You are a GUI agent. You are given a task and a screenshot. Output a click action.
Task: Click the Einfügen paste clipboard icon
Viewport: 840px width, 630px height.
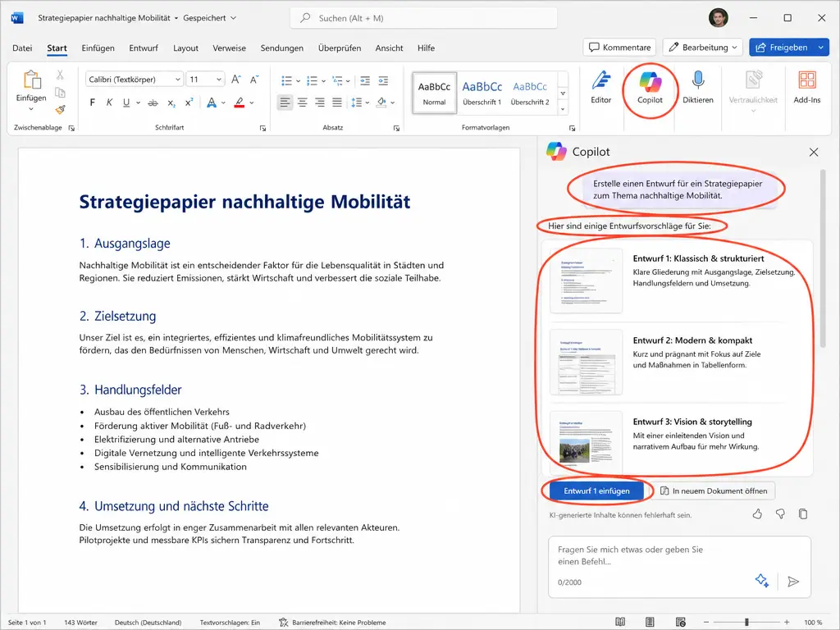pyautogui.click(x=32, y=80)
